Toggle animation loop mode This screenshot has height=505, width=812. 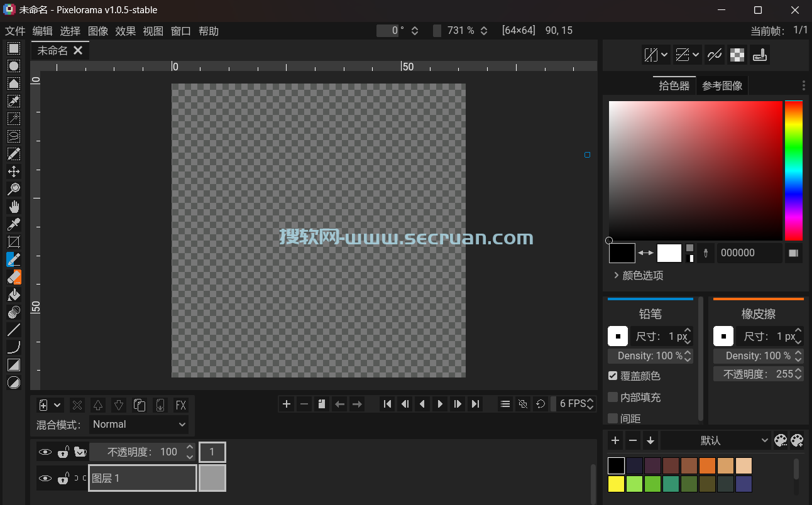tap(540, 404)
